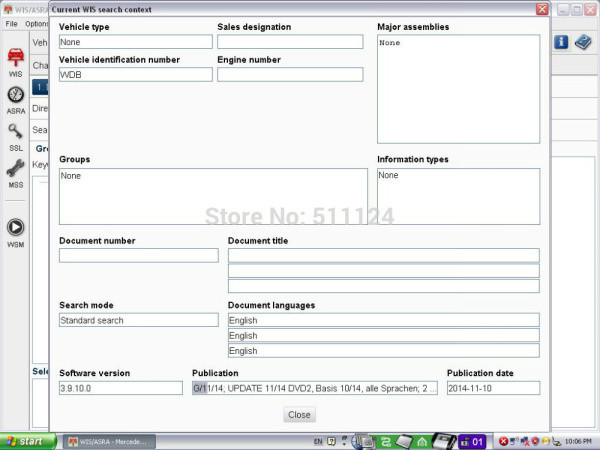Click the Software version field

[x=121, y=388]
